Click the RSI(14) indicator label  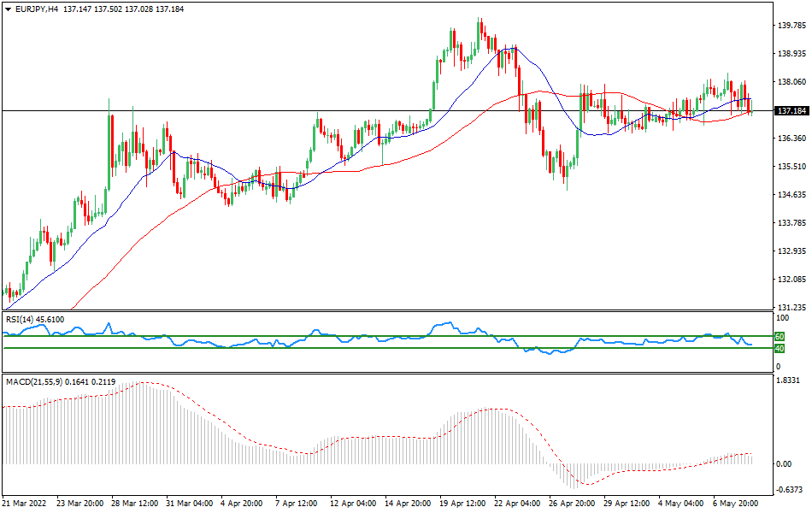point(24,320)
